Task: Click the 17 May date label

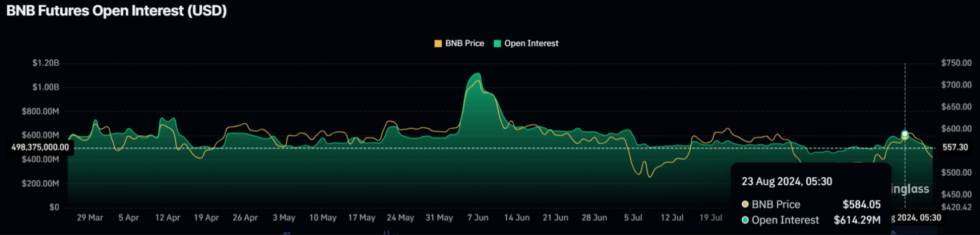Action: (362, 218)
